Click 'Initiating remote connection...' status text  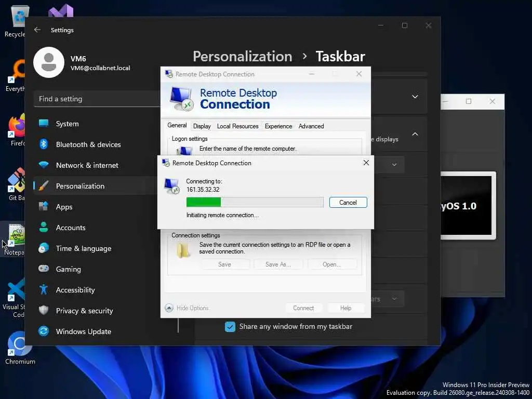click(222, 215)
